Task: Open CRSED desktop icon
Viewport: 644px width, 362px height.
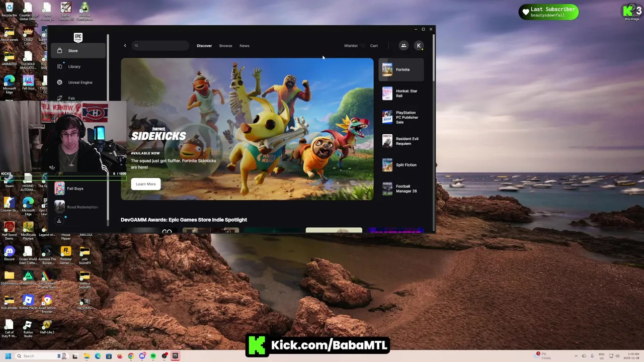Action: (28, 35)
